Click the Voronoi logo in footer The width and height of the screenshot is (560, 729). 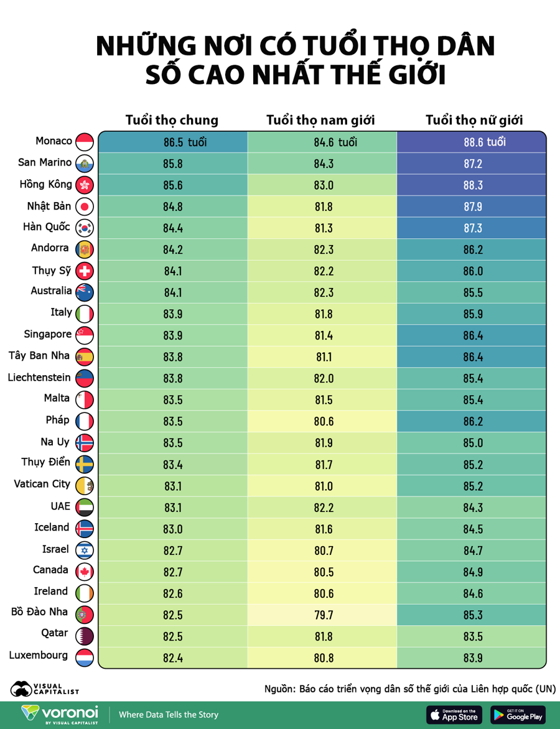click(60, 715)
